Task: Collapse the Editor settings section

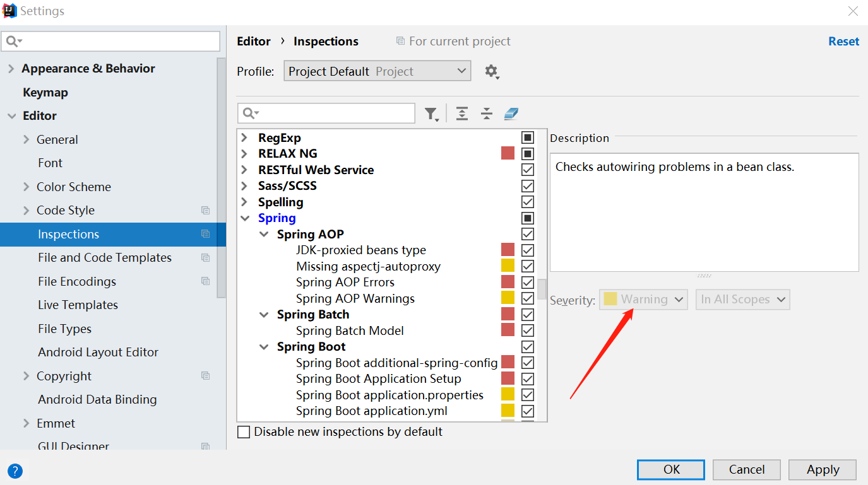Action: (11, 116)
